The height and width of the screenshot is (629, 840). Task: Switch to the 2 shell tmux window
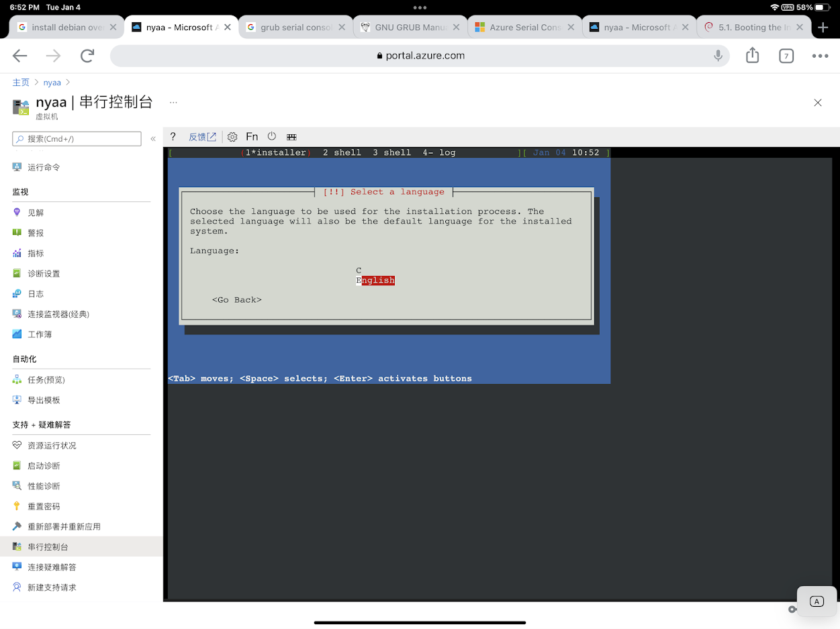click(342, 152)
